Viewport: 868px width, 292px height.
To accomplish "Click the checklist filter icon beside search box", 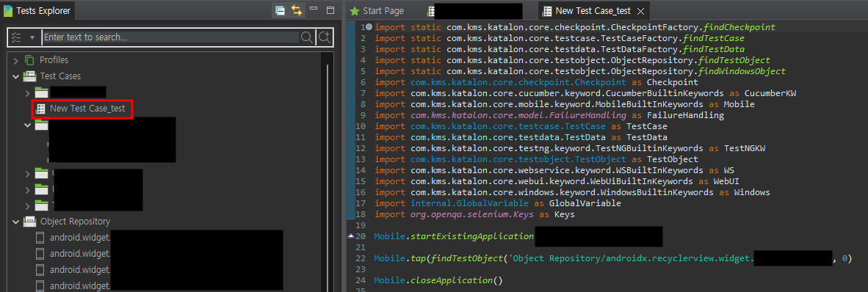I will 17,37.
